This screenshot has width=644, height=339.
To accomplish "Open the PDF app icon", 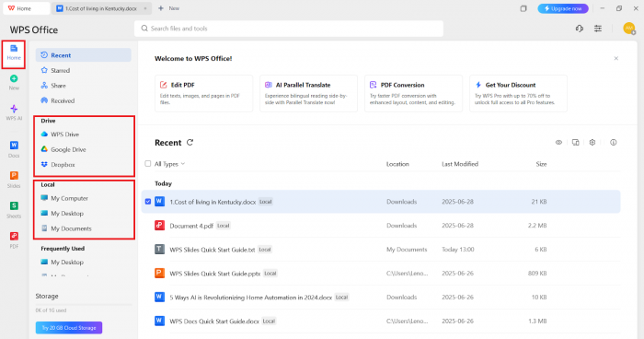I will (14, 240).
